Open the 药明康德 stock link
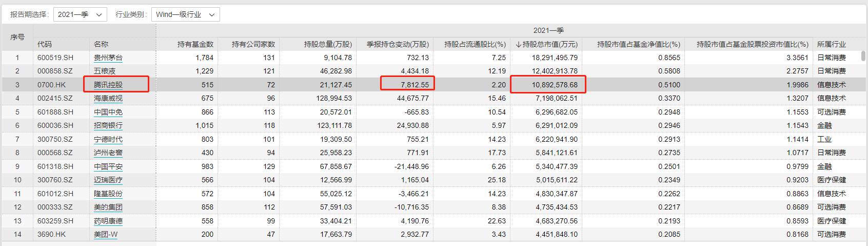868x246 pixels. (108, 221)
